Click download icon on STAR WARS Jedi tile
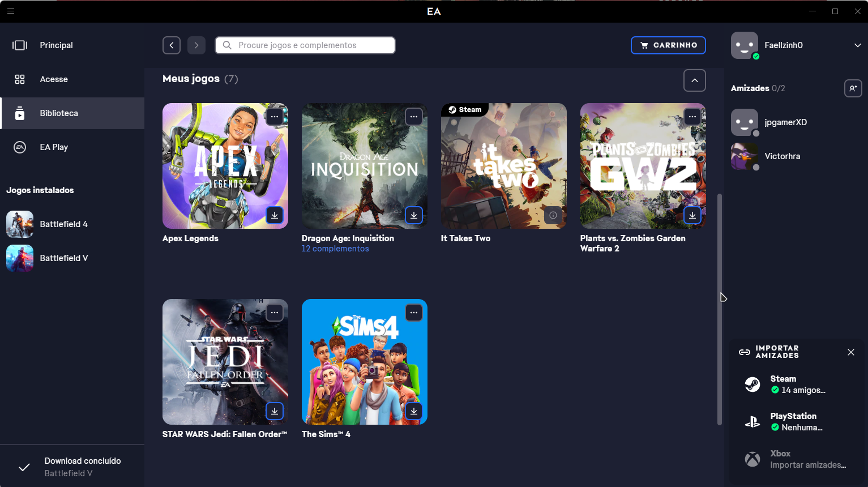Image resolution: width=868 pixels, height=487 pixels. click(275, 411)
